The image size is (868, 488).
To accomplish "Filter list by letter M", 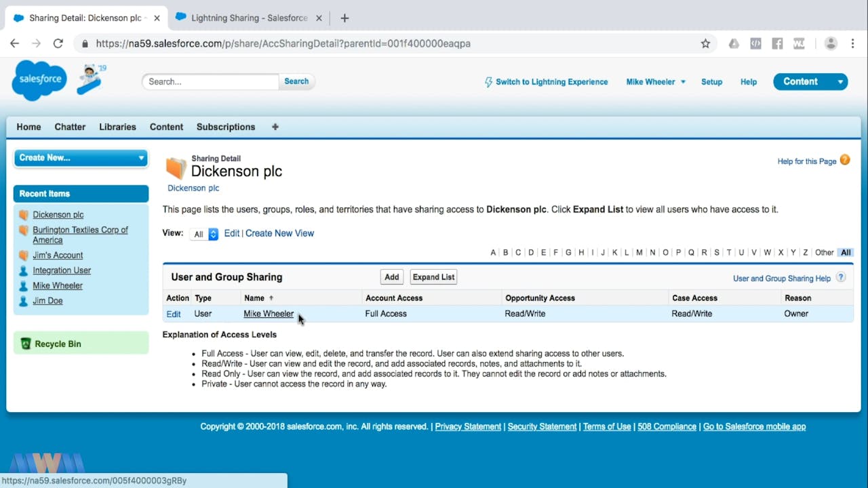I will coord(639,253).
